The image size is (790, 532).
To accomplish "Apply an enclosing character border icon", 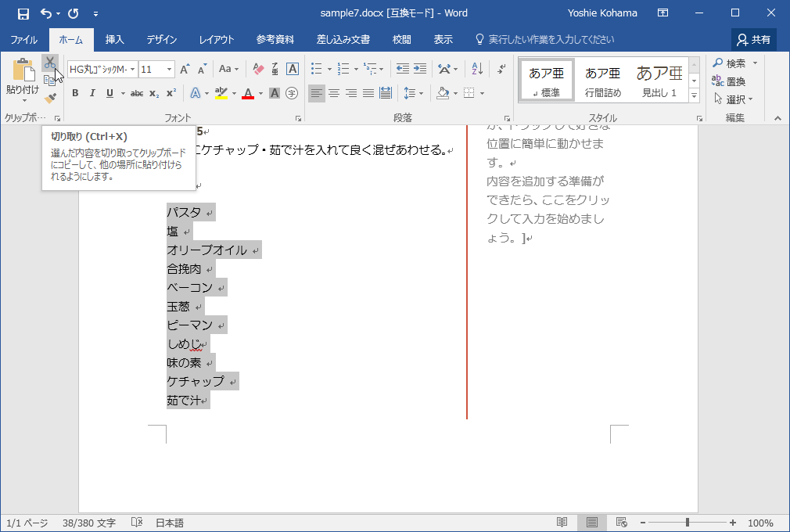I will 293,69.
